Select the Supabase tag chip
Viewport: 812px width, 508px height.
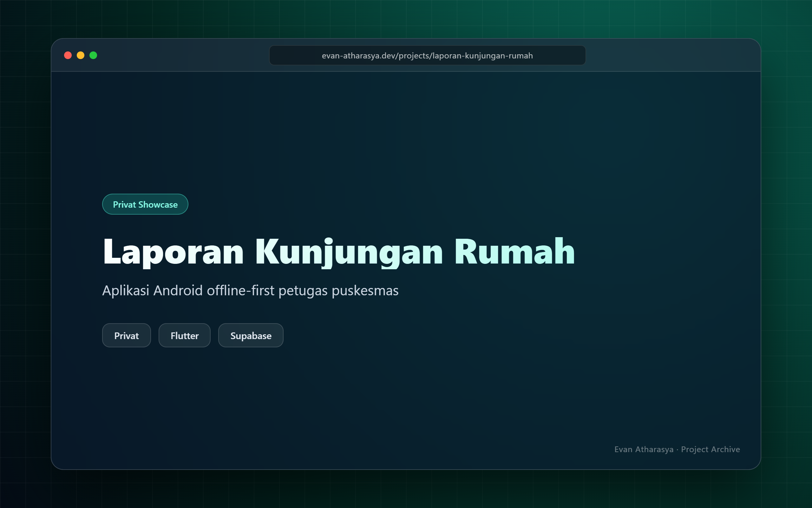coord(251,335)
